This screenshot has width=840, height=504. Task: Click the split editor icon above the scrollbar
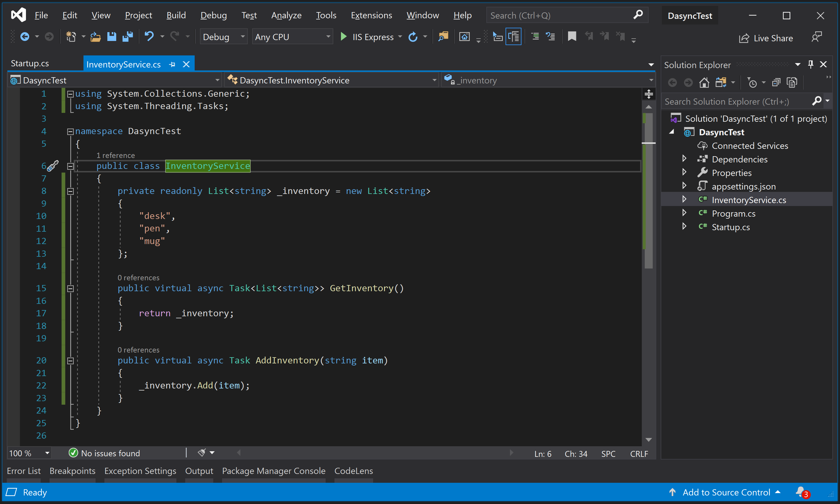649,94
